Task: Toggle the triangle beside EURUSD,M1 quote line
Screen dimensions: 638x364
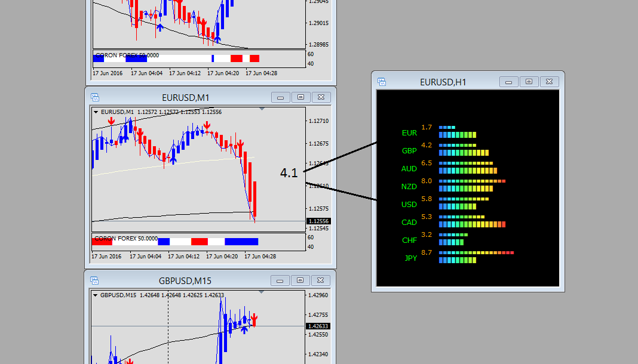Action: pyautogui.click(x=96, y=112)
